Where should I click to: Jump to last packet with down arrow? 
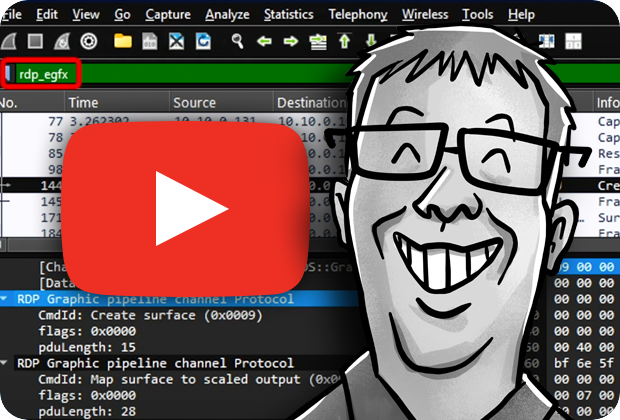click(371, 40)
